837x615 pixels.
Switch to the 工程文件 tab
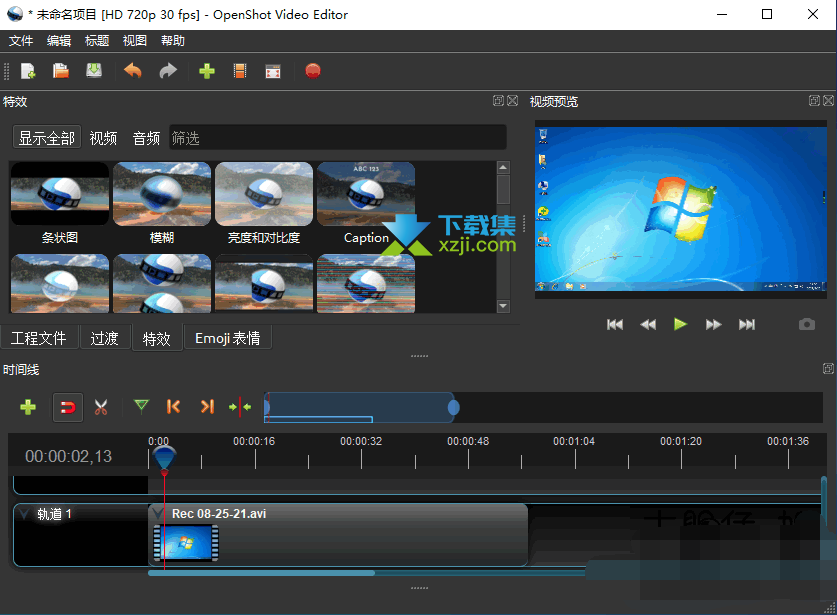coord(39,338)
